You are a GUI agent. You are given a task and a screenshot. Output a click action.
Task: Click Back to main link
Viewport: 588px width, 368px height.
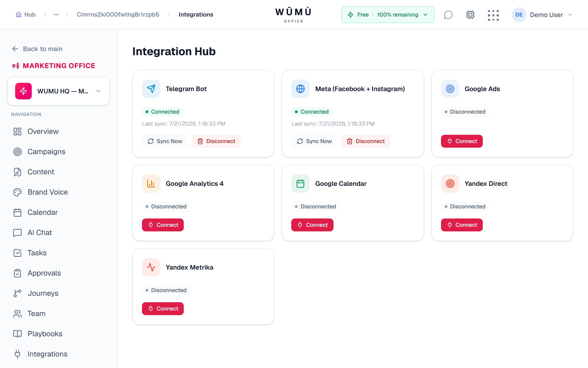(x=37, y=49)
